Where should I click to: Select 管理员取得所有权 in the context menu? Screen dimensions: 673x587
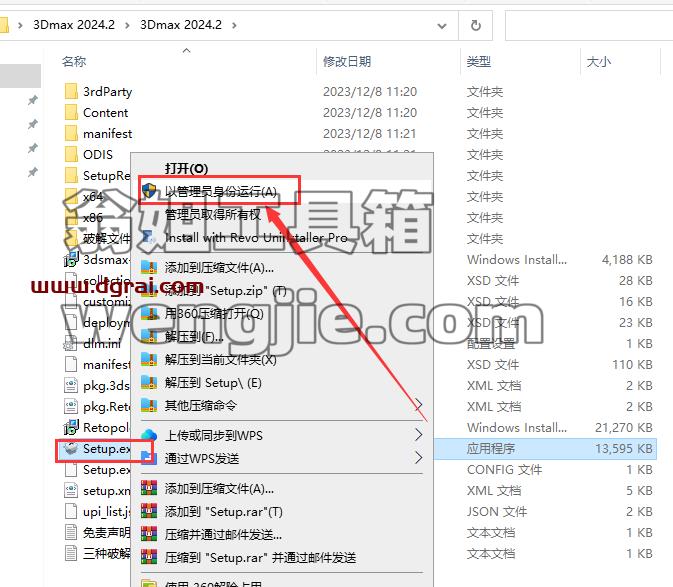[x=213, y=214]
